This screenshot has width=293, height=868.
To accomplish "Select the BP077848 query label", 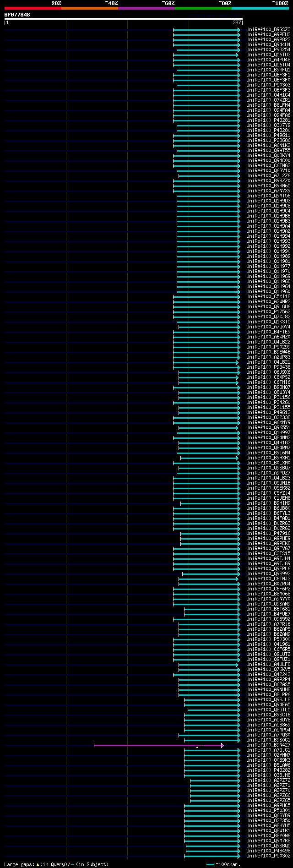I will pos(17,15).
